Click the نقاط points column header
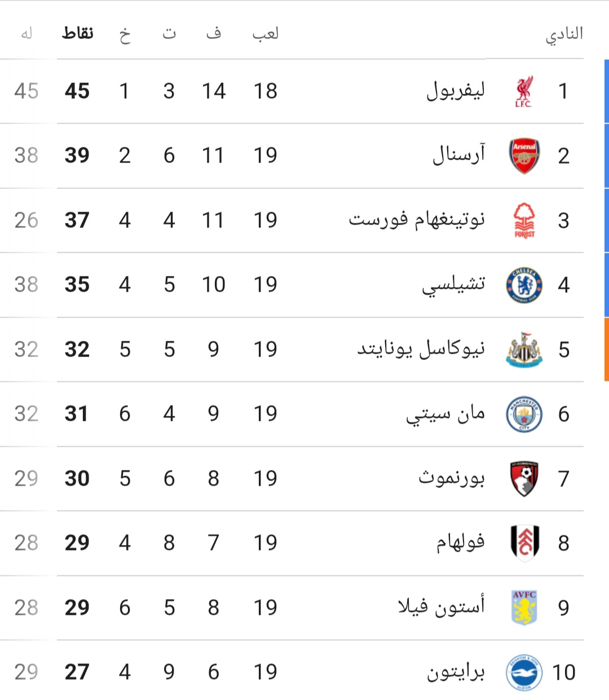 (x=77, y=33)
